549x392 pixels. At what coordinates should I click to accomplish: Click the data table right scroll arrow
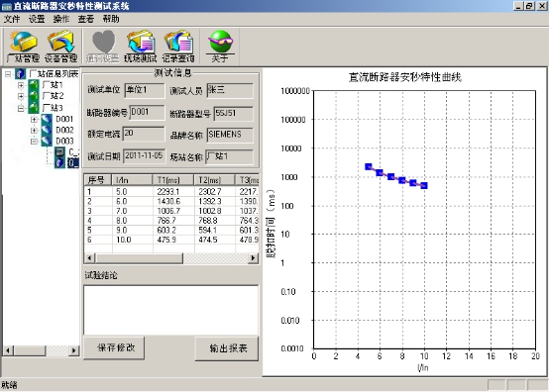click(x=253, y=258)
